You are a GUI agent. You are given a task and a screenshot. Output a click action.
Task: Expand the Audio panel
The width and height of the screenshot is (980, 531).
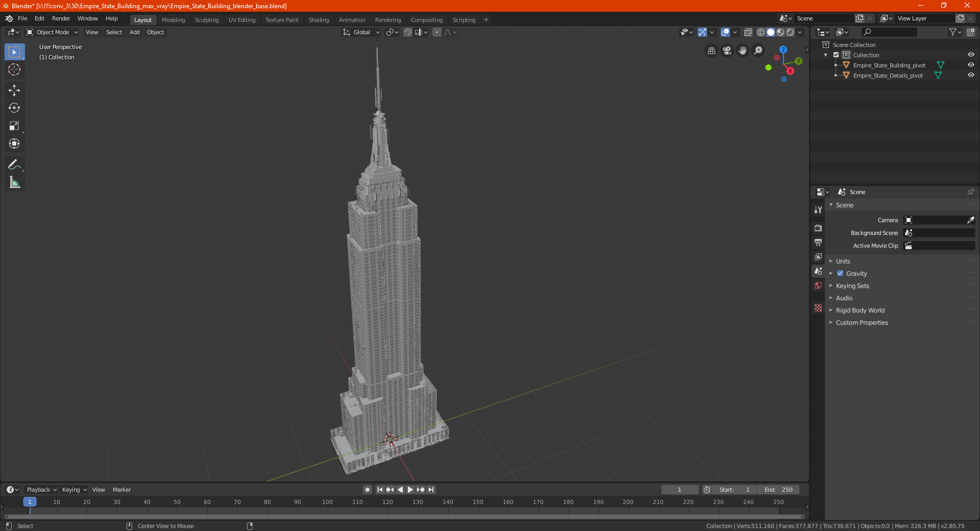click(844, 298)
